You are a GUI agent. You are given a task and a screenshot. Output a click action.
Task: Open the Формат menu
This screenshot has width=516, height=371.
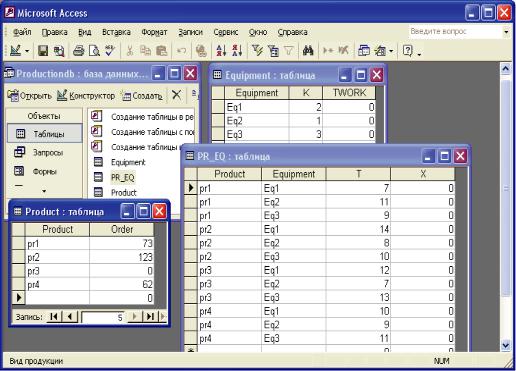154,32
